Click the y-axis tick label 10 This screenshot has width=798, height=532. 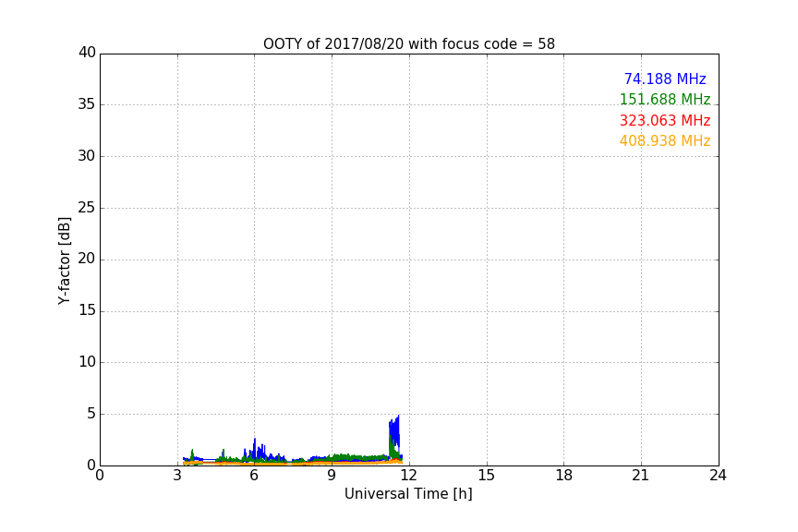pyautogui.click(x=87, y=362)
